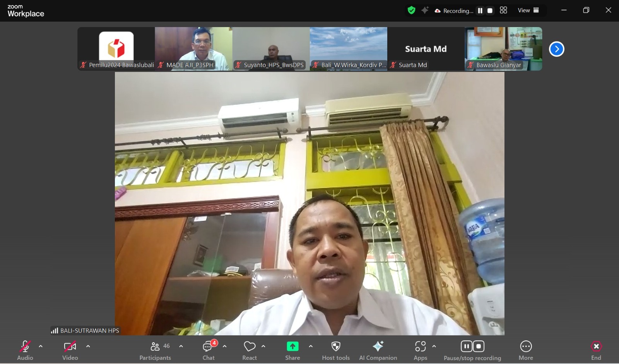Show next participants with blue arrow
Image resolution: width=619 pixels, height=364 pixels.
pyautogui.click(x=556, y=49)
